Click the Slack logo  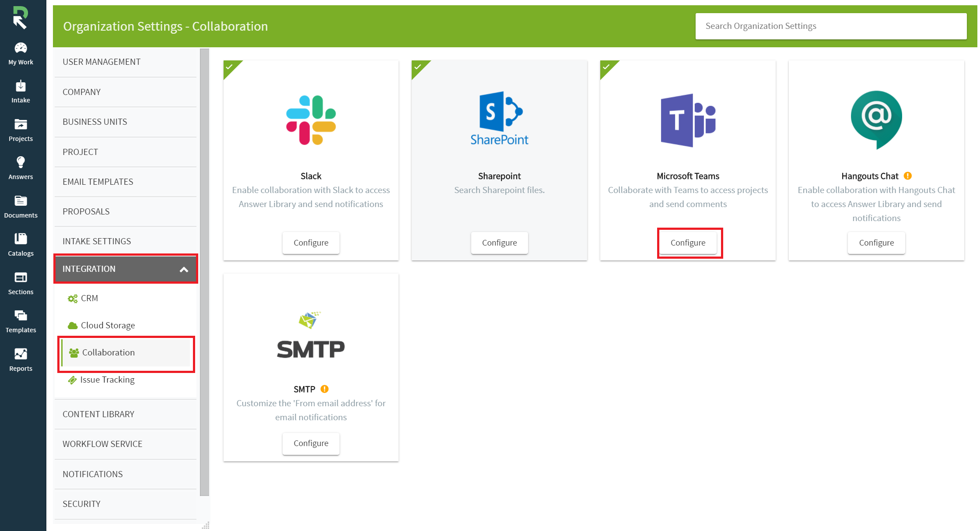tap(311, 120)
